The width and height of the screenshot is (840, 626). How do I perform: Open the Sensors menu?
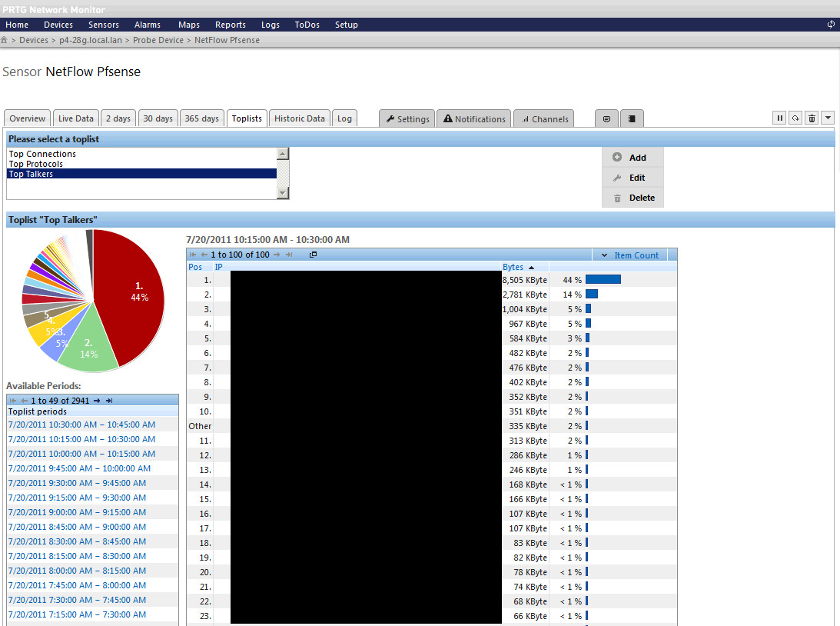104,25
